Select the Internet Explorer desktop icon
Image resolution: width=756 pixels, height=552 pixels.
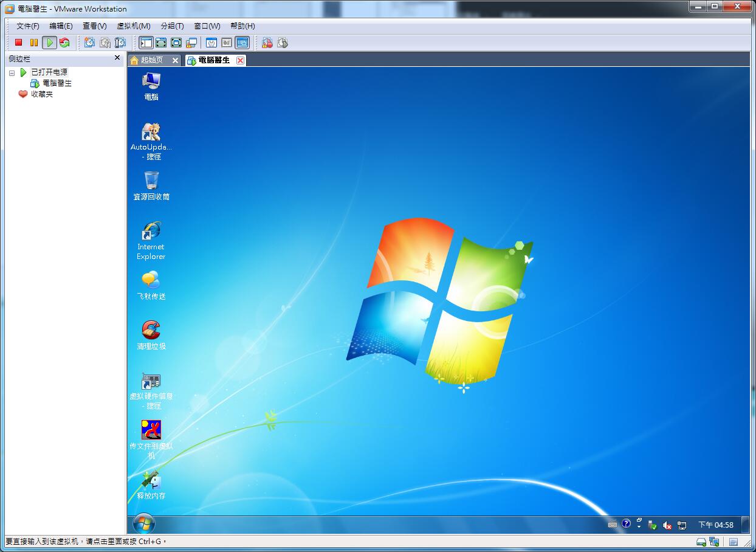[x=151, y=241]
